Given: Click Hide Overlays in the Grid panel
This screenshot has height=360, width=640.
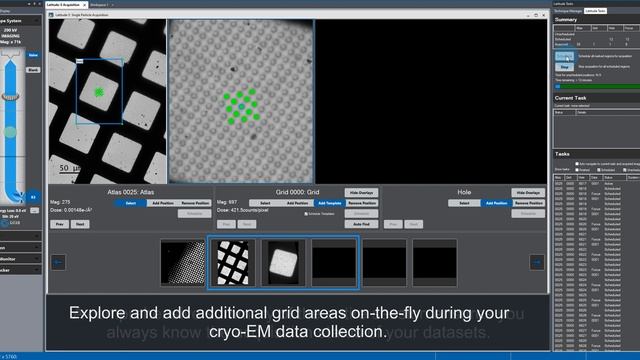Looking at the screenshot, I should click(x=361, y=192).
